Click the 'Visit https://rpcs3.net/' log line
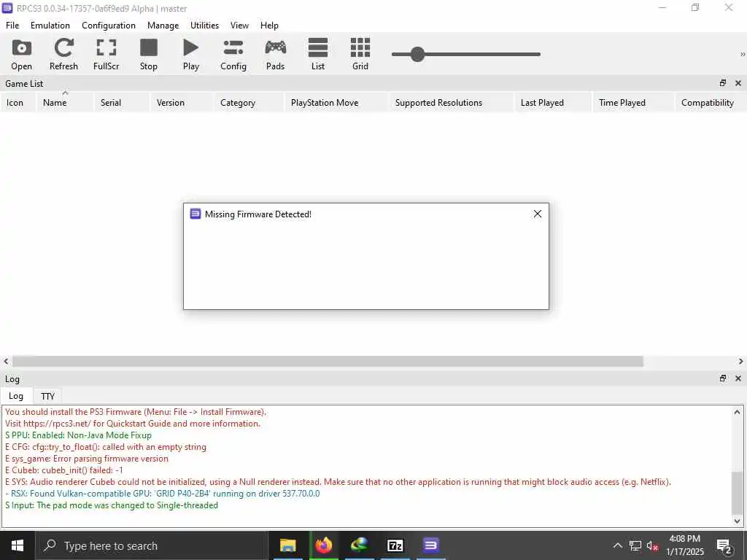This screenshot has width=747, height=560. click(133, 424)
